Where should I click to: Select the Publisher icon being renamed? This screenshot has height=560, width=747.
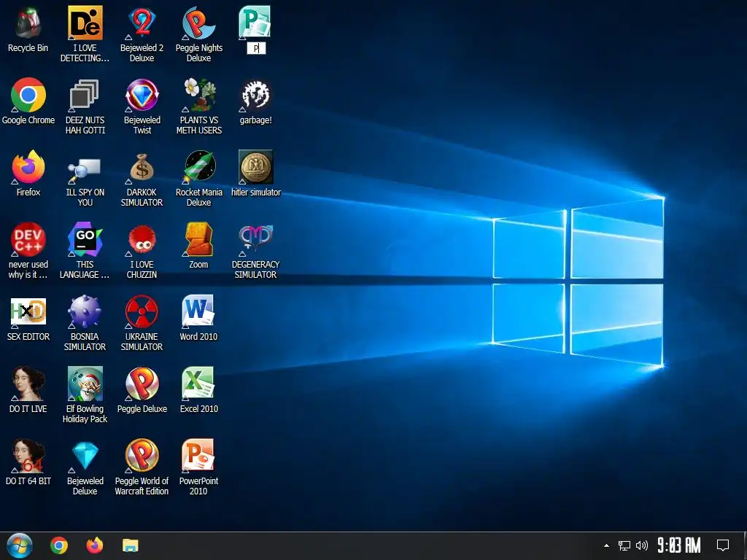click(255, 23)
